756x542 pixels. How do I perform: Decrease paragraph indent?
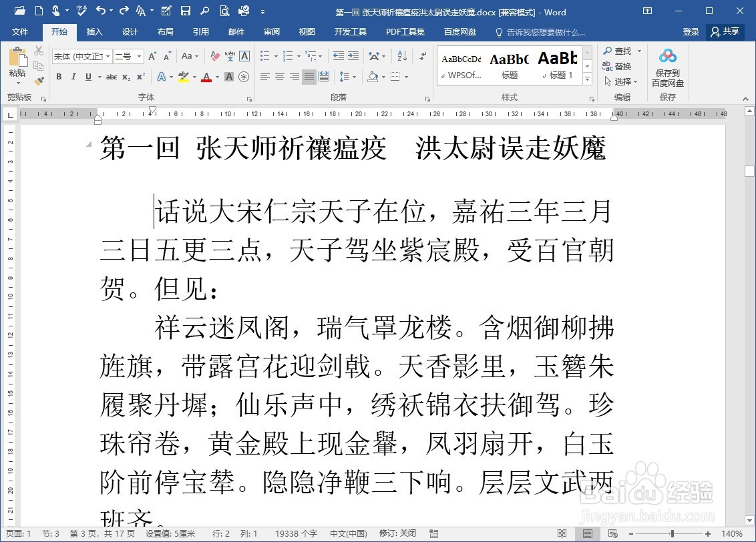339,56
